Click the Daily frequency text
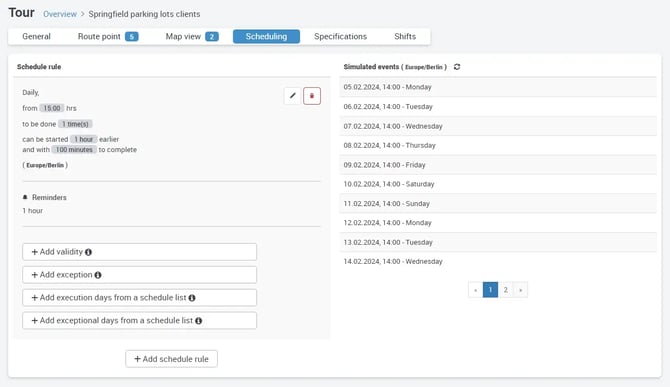The image size is (670, 387). (x=31, y=93)
